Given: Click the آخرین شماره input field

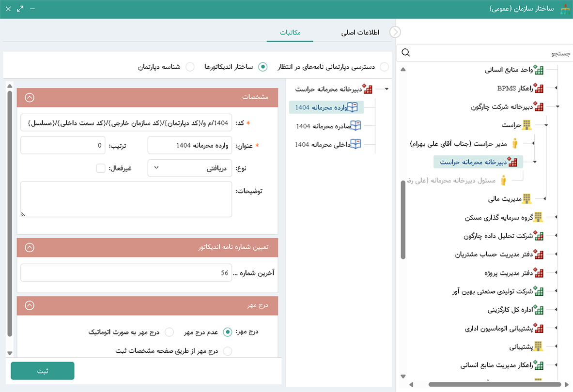Looking at the screenshot, I should click(x=126, y=273).
